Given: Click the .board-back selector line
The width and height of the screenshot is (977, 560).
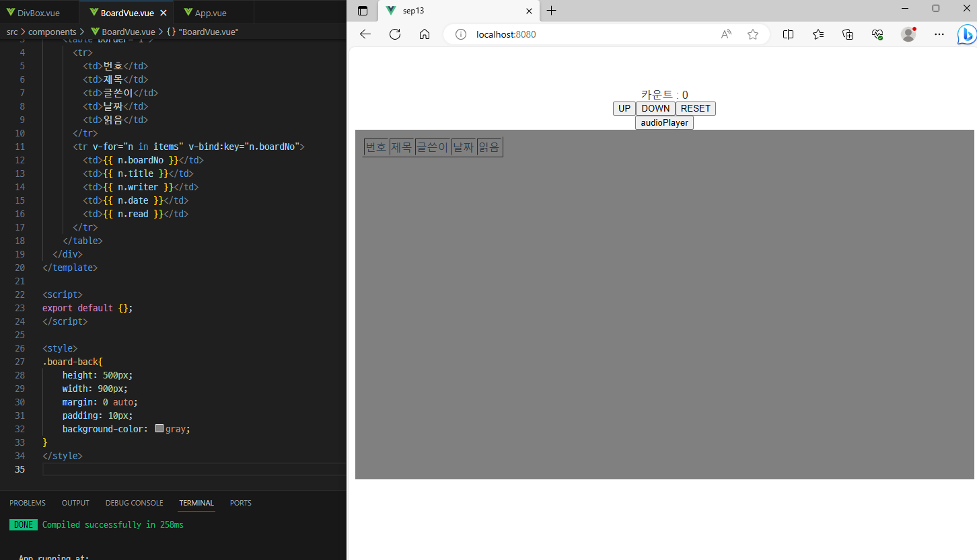Looking at the screenshot, I should 73,362.
